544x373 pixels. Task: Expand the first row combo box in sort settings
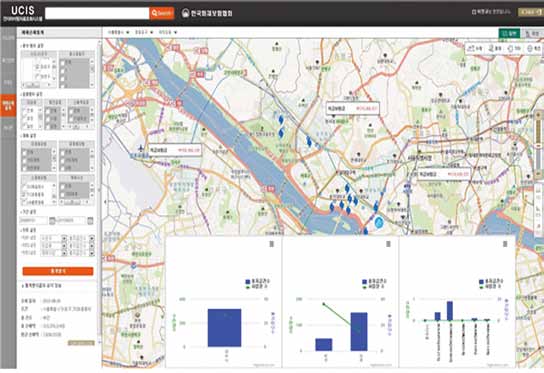point(64,238)
